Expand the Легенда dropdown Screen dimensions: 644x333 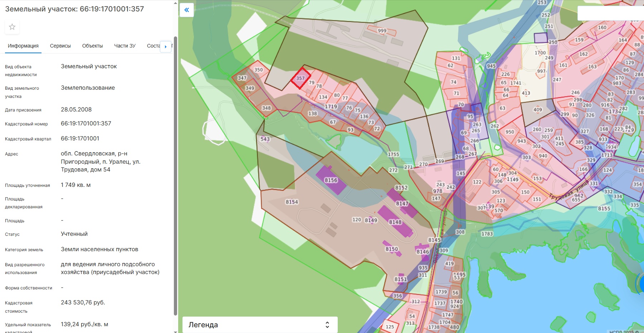click(260, 324)
